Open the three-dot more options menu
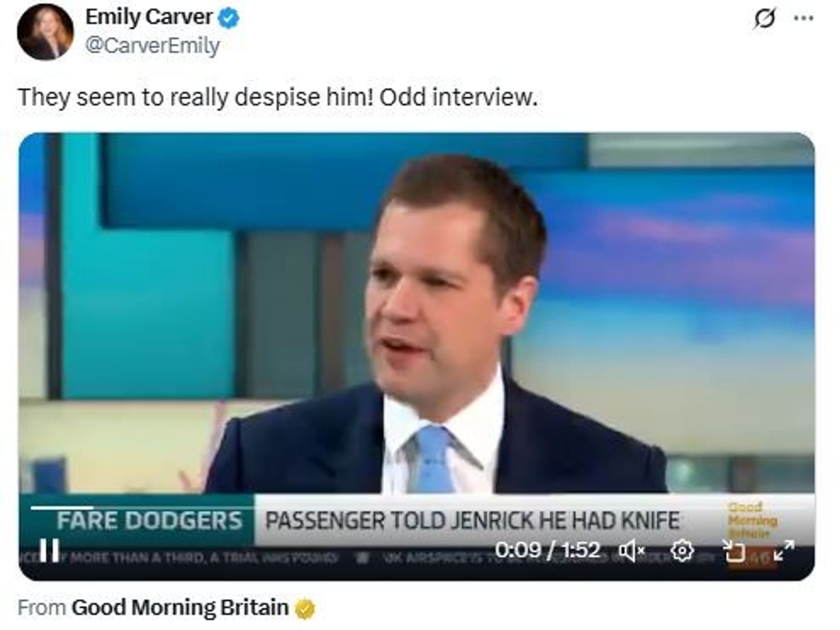840x630 pixels. click(804, 18)
